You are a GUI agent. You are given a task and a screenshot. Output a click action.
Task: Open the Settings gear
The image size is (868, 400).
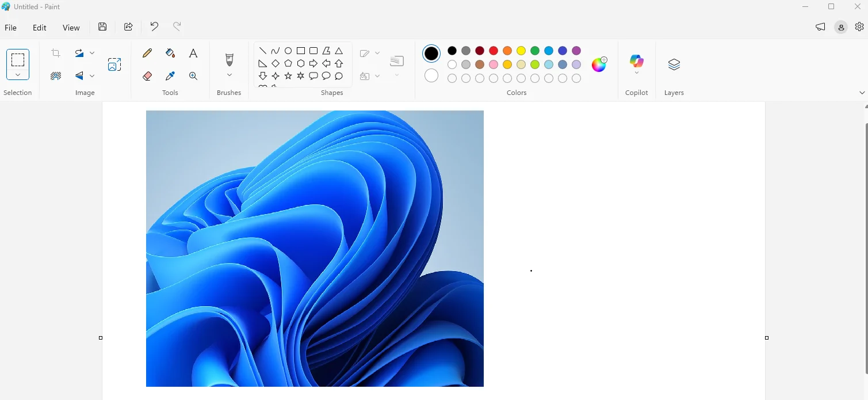[x=859, y=26]
